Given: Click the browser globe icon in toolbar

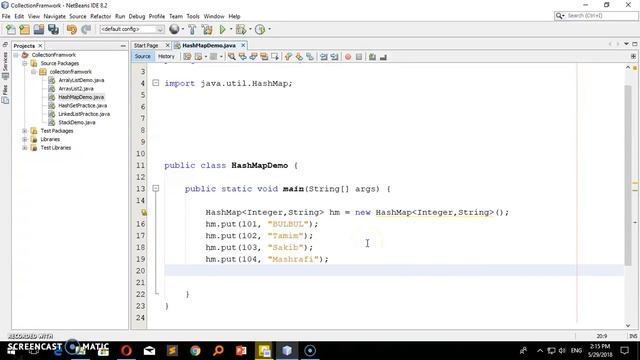Looking at the screenshot, I should click(174, 29).
